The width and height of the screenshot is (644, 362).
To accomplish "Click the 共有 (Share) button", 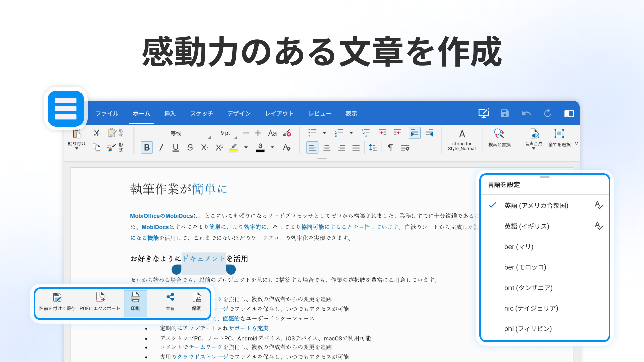I will click(x=170, y=302).
